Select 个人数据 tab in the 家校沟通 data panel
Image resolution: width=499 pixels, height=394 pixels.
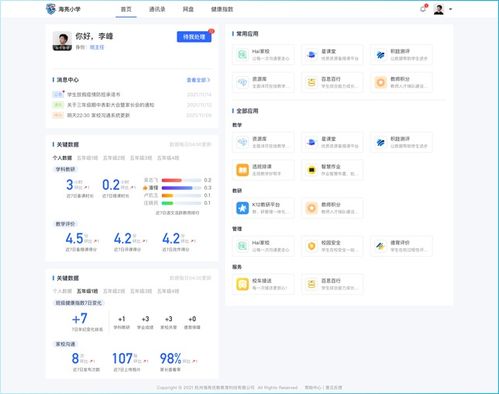tap(62, 291)
